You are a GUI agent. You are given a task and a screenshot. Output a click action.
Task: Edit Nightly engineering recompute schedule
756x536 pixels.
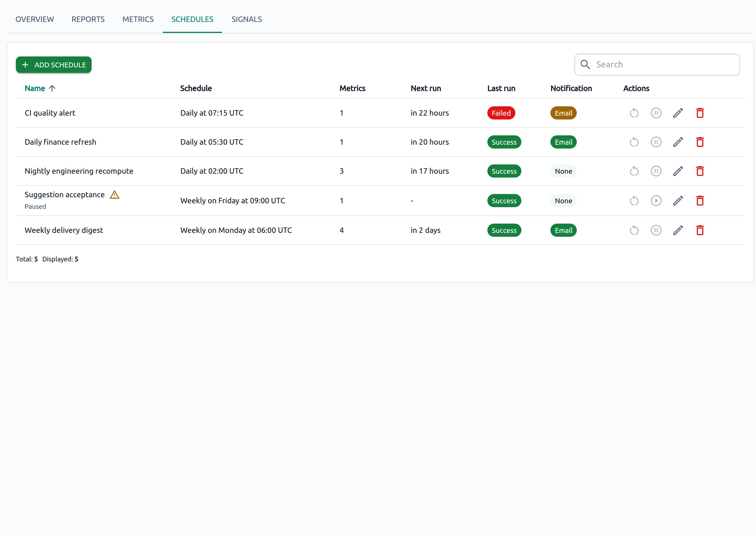[678, 171]
